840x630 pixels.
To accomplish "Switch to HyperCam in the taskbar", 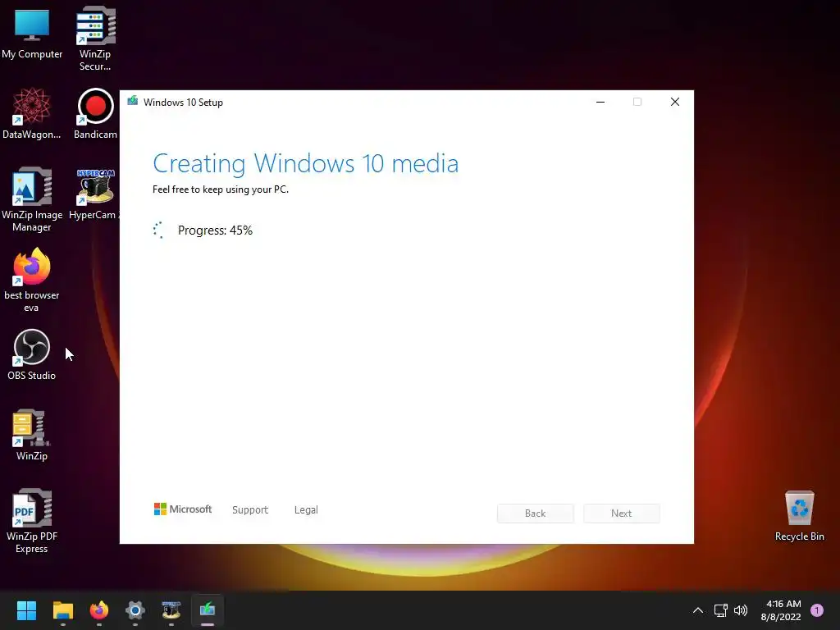I will point(171,610).
